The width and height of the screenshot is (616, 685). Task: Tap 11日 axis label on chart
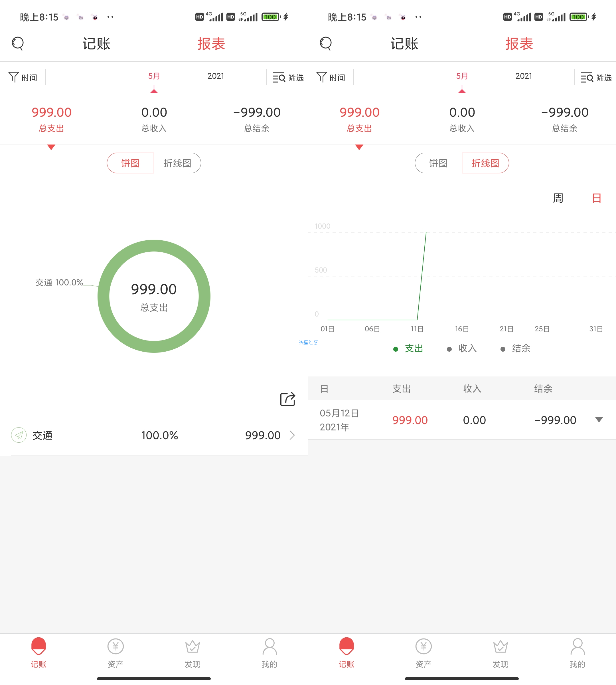tap(417, 329)
